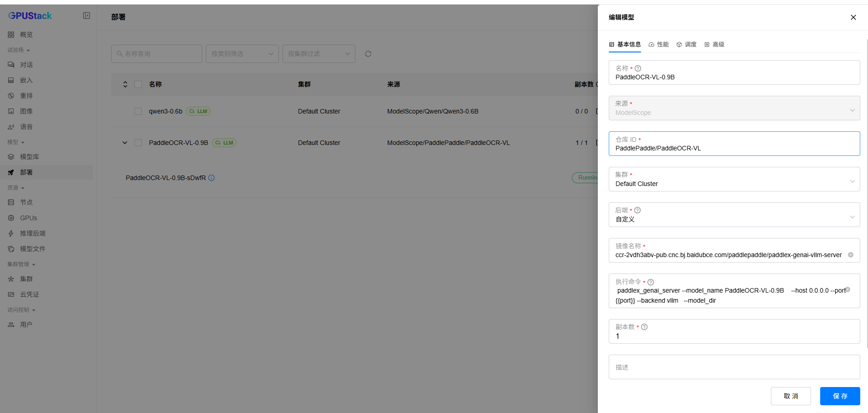
Task: Click the LLM tag on PaddleOCR-VL-0.9B
Action: (x=224, y=143)
